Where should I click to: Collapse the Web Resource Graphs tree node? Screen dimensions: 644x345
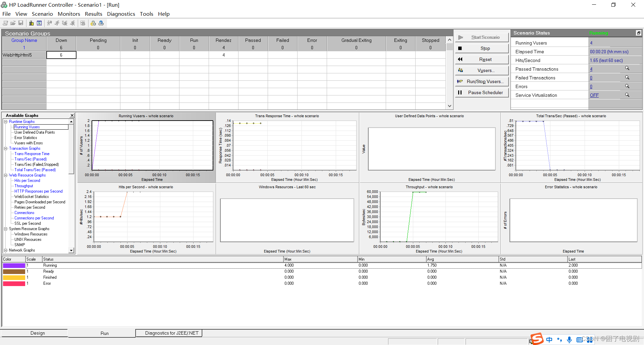(x=6, y=175)
